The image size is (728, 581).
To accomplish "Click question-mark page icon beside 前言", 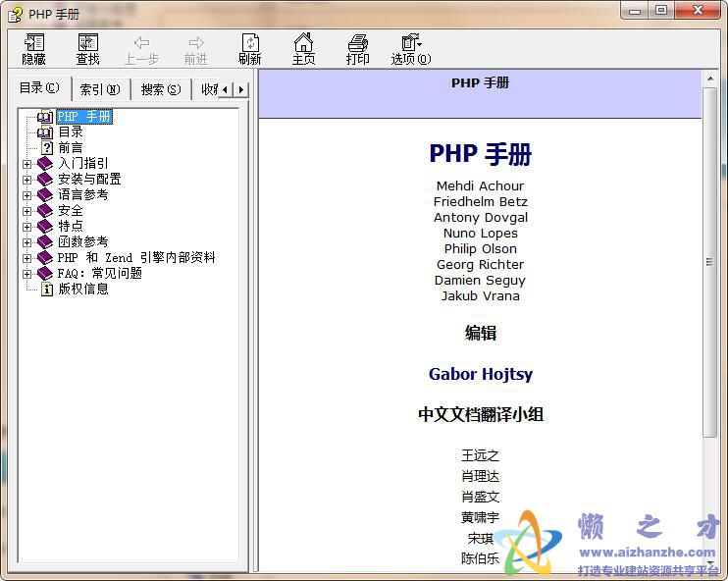I will [x=47, y=148].
